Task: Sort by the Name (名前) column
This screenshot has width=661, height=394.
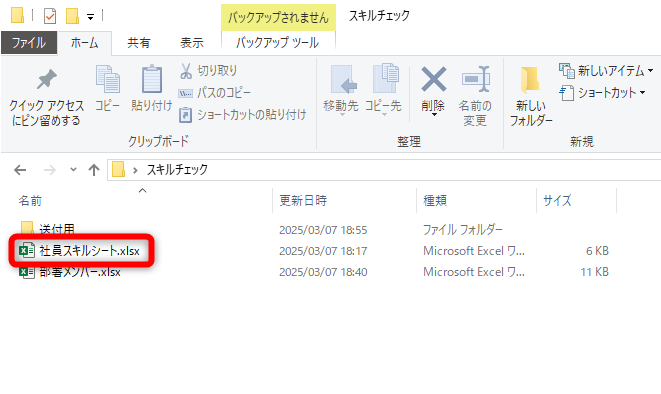Action: 30,201
